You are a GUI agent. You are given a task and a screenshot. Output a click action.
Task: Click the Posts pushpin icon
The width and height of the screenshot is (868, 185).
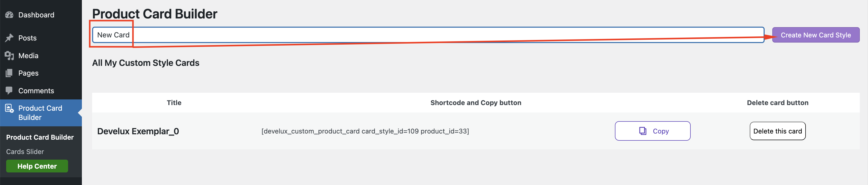coord(9,38)
